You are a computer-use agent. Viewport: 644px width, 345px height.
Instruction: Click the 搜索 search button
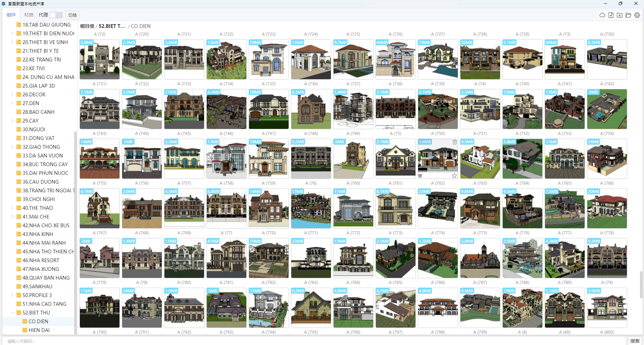(635, 341)
